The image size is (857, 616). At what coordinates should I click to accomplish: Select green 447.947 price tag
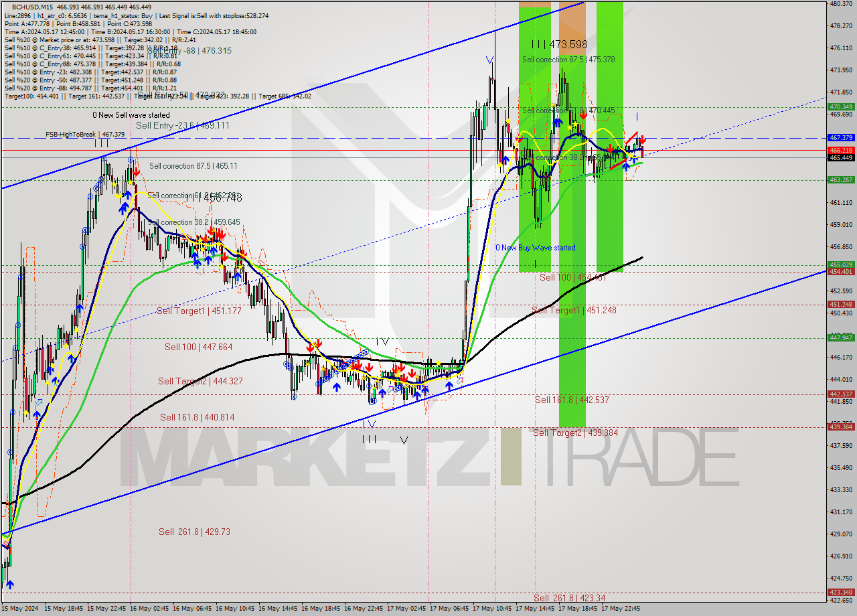tap(841, 338)
